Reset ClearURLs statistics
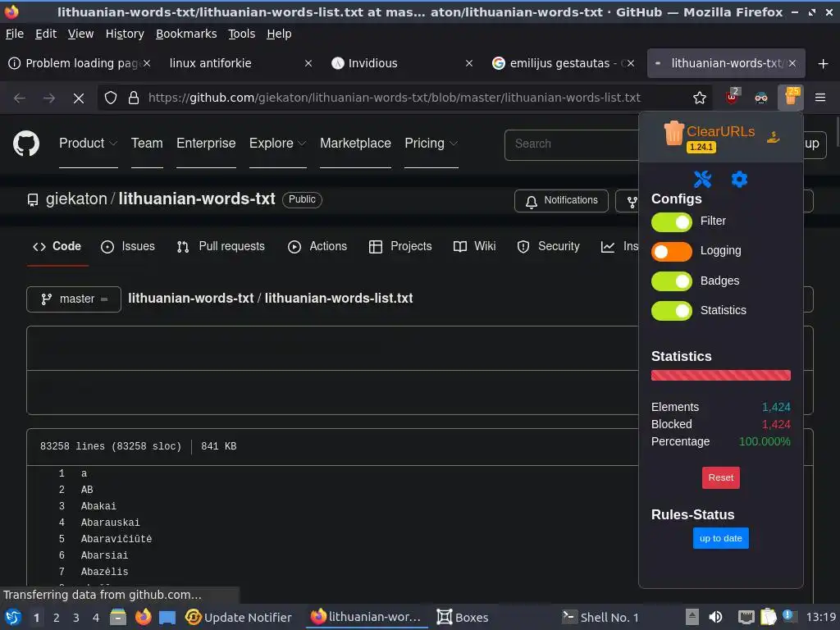The height and width of the screenshot is (630, 840). point(720,477)
